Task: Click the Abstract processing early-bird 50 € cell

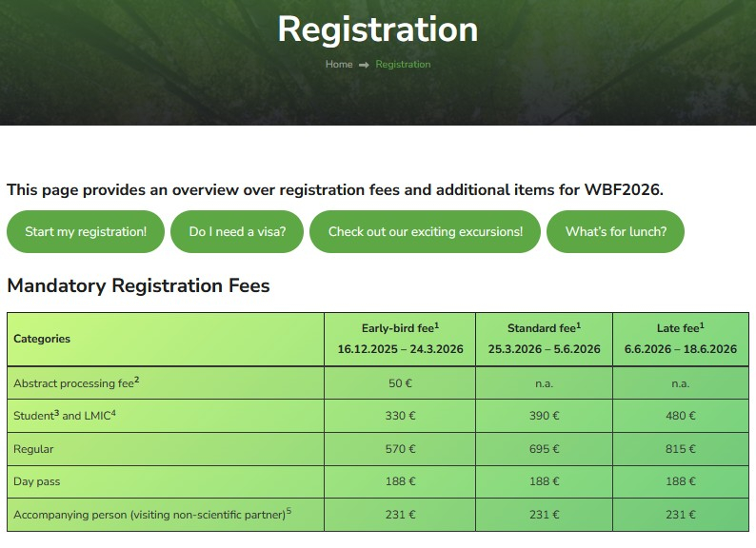Action: 400,383
